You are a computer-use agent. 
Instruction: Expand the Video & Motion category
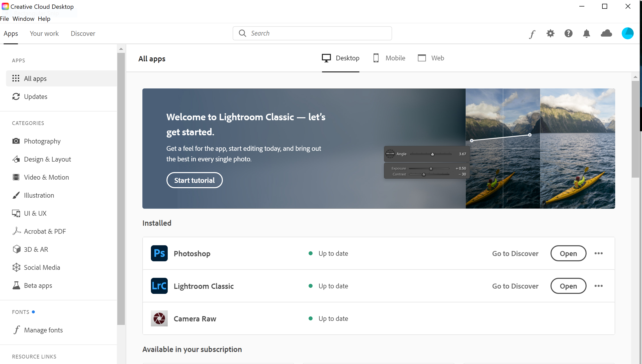point(46,177)
